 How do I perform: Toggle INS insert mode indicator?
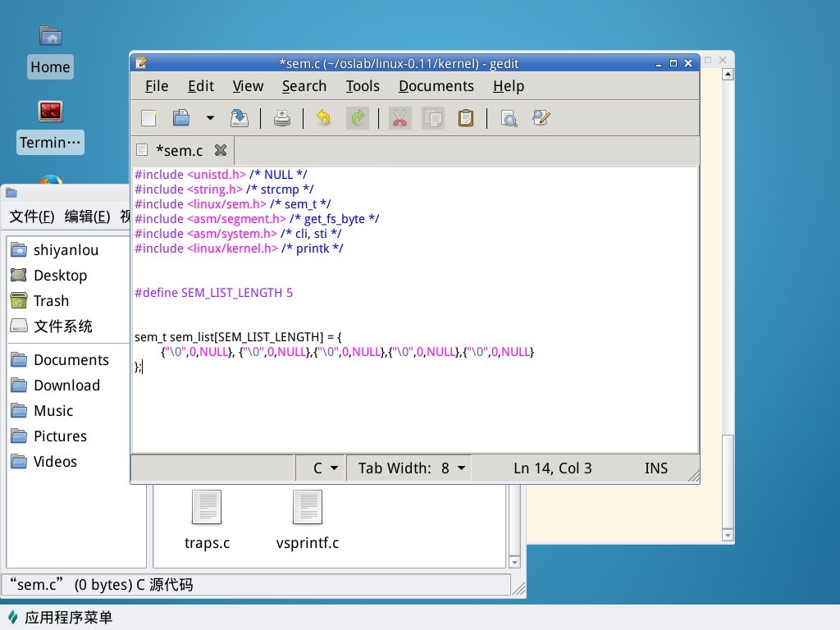coord(655,468)
